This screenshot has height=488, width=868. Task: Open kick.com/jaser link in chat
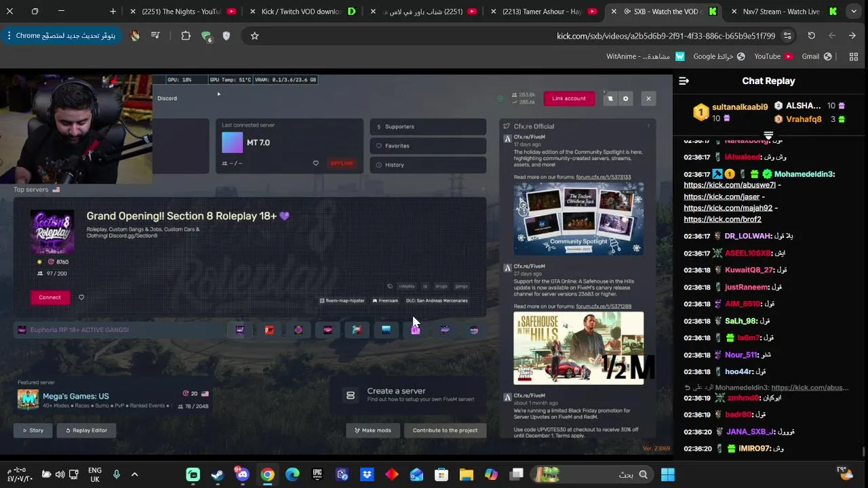point(722,197)
